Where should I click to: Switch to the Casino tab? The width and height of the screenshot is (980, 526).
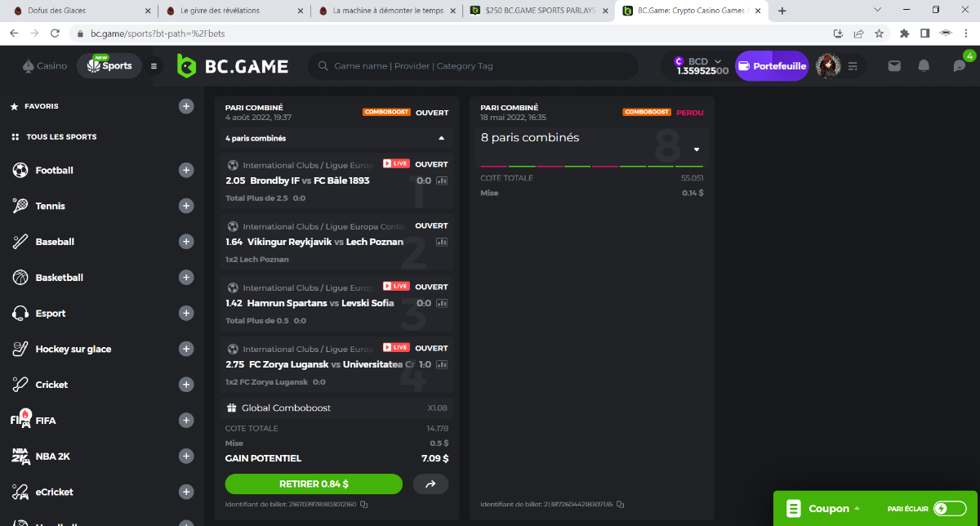pyautogui.click(x=44, y=66)
